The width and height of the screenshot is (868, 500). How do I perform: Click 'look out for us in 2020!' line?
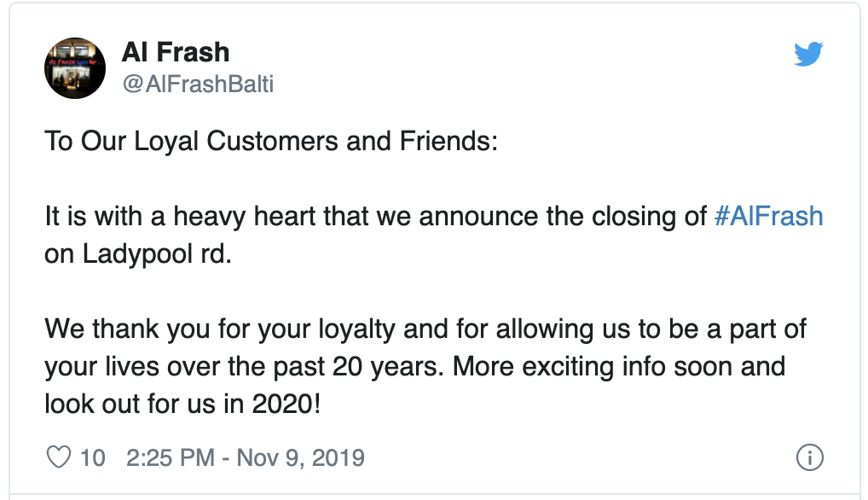tap(182, 404)
